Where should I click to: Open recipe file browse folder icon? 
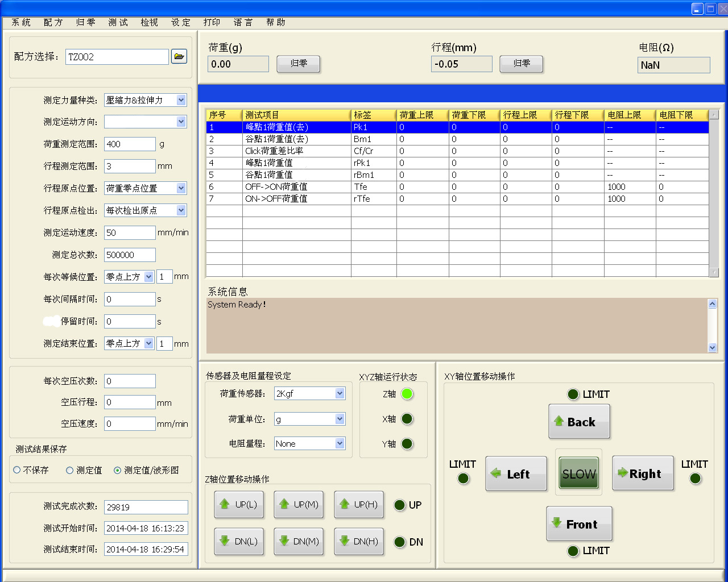coord(179,56)
